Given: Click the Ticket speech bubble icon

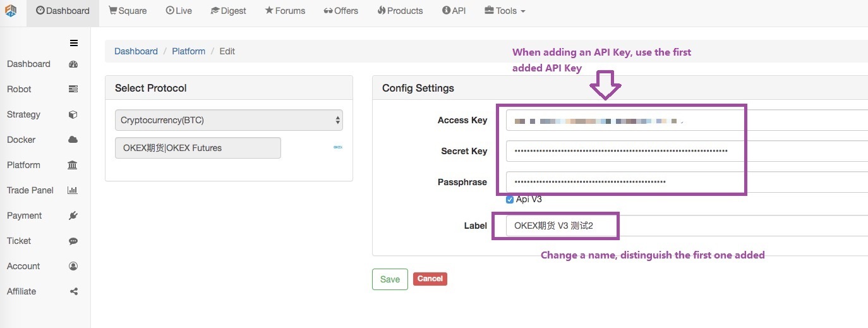Looking at the screenshot, I should (73, 241).
